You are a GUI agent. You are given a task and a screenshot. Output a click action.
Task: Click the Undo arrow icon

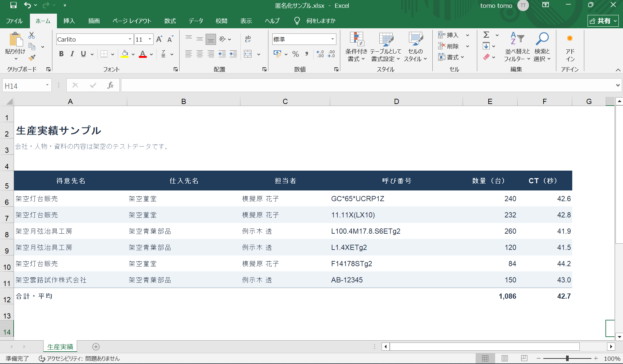click(x=27, y=5)
